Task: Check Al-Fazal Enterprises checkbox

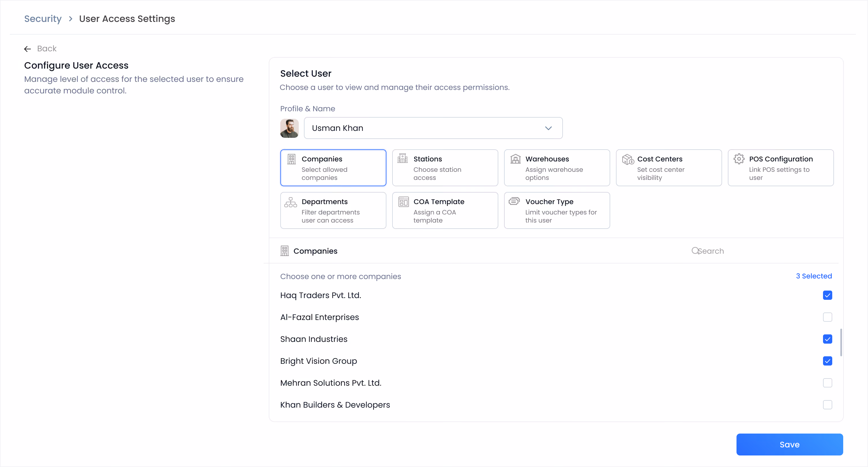Action: click(x=827, y=317)
